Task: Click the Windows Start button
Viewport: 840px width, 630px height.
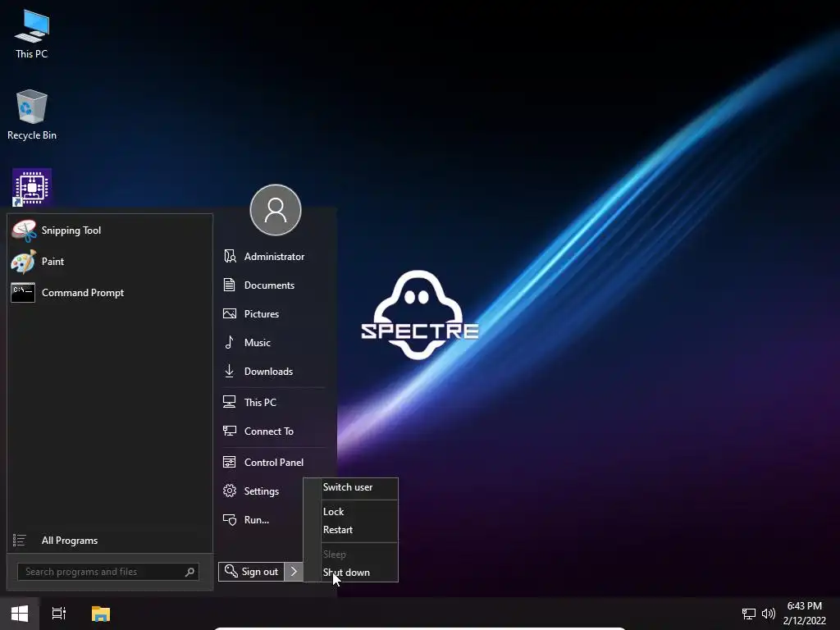Action: tap(20, 614)
